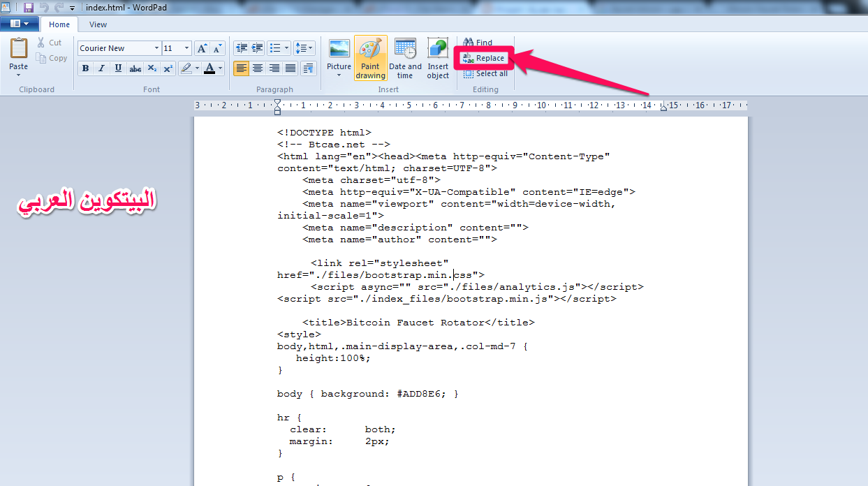Toggle strikethrough formatting

(x=135, y=68)
